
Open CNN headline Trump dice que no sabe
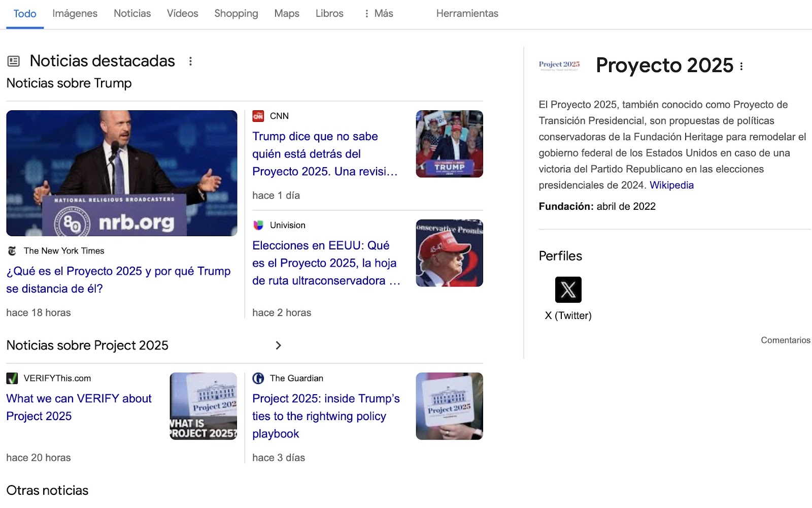tap(325, 154)
